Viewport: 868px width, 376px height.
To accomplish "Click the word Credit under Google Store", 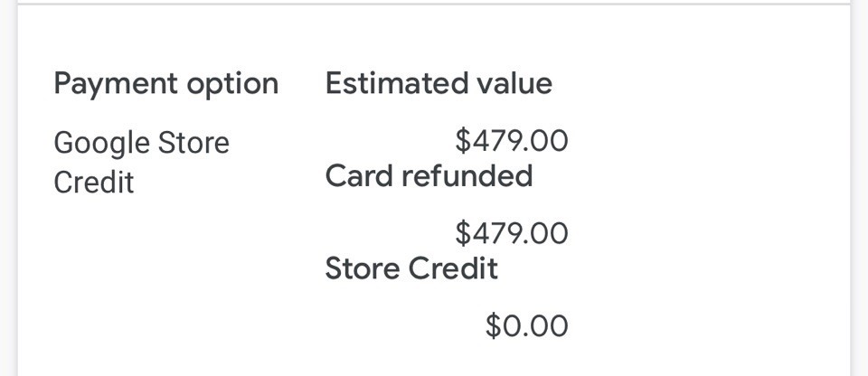I will pyautogui.click(x=93, y=183).
